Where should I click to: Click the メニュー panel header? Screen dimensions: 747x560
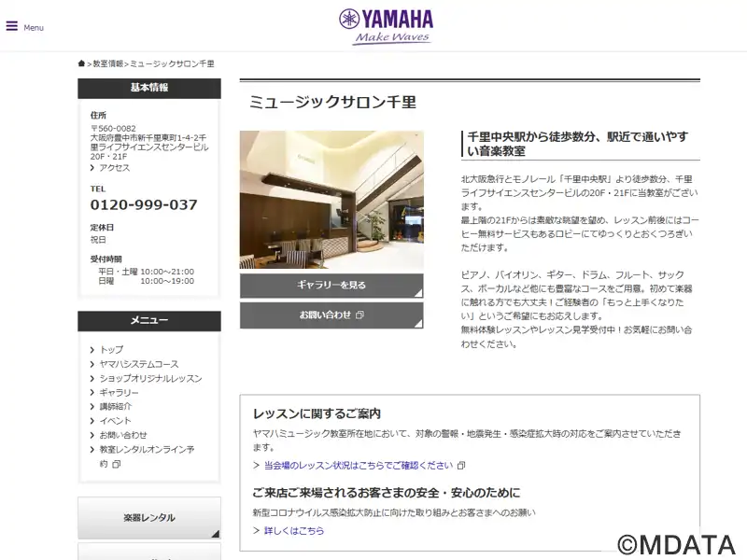pos(149,320)
